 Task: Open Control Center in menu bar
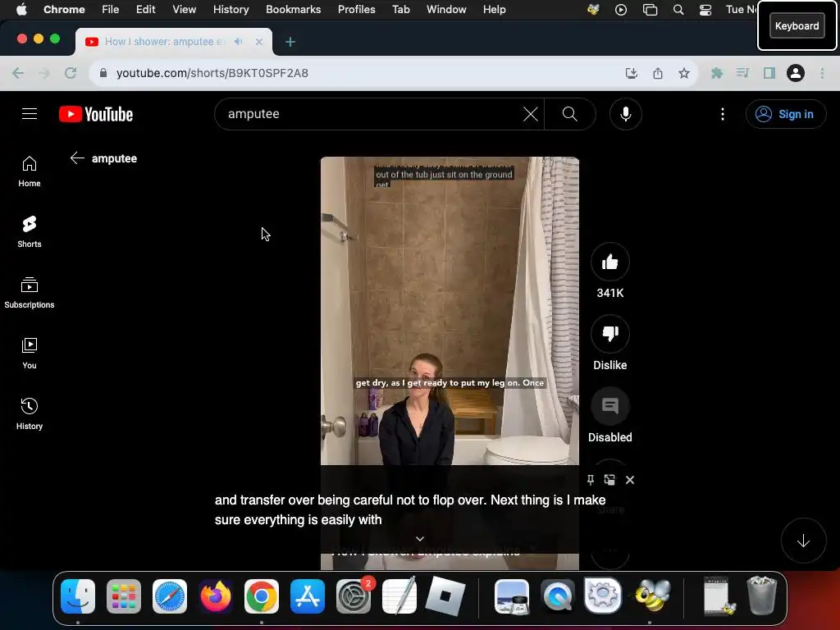click(x=705, y=9)
